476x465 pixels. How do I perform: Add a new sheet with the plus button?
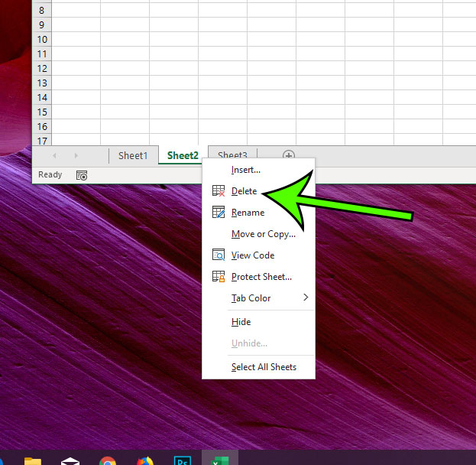coord(288,155)
